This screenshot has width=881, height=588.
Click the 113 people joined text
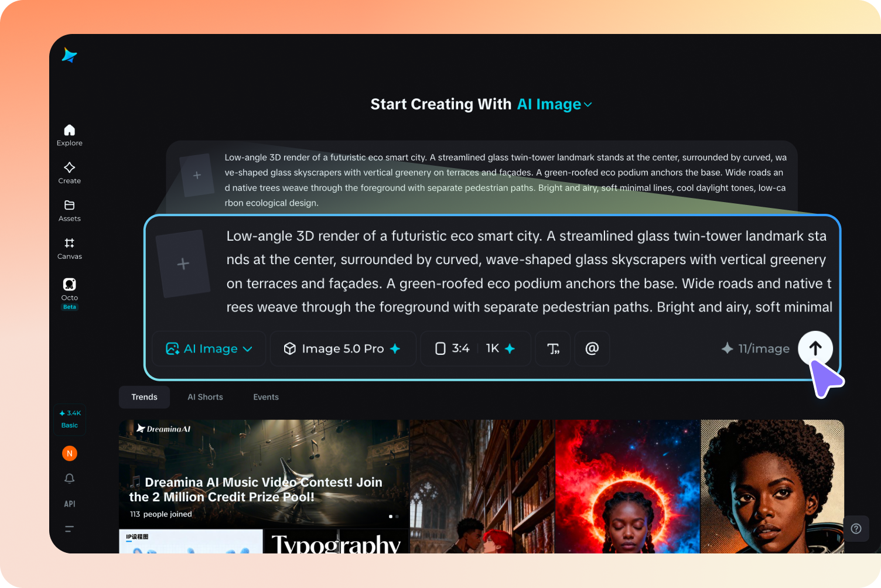click(x=161, y=514)
